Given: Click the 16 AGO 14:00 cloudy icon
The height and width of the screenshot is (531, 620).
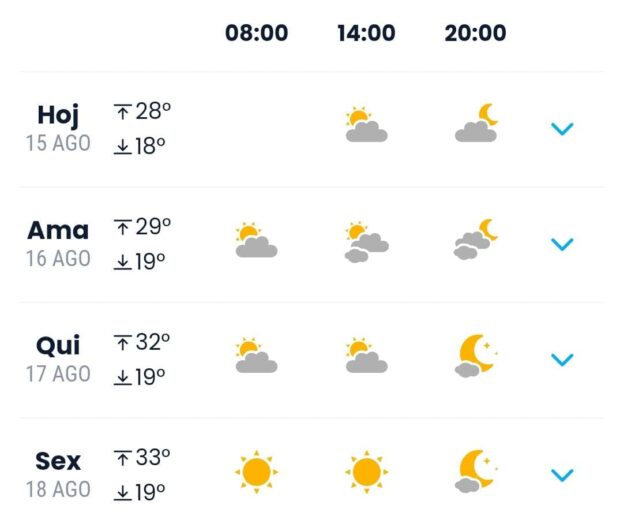Looking at the screenshot, I should (x=366, y=242).
